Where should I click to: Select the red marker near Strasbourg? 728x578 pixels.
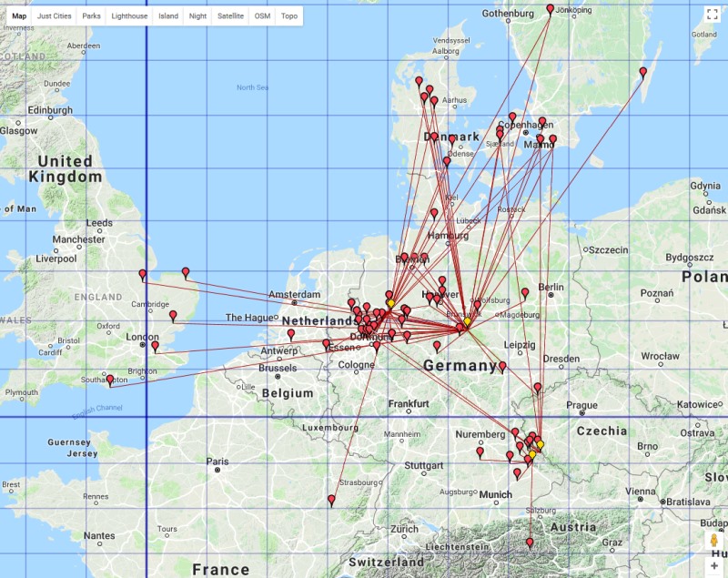331,499
